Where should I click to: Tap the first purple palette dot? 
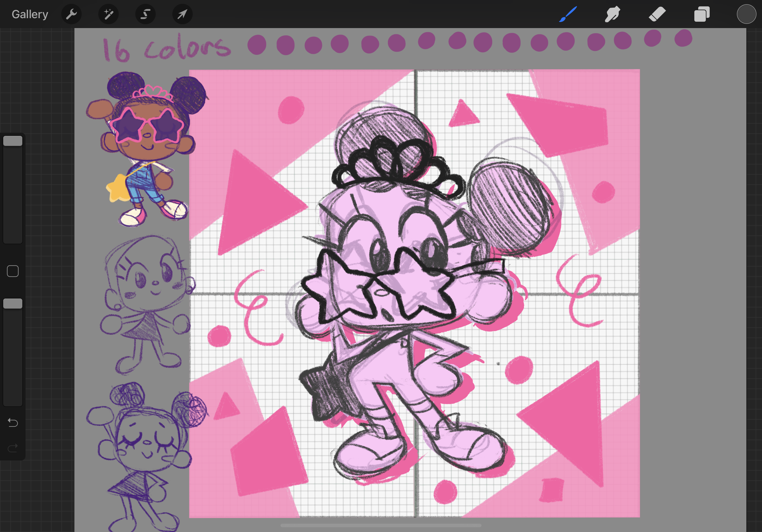[x=257, y=44]
